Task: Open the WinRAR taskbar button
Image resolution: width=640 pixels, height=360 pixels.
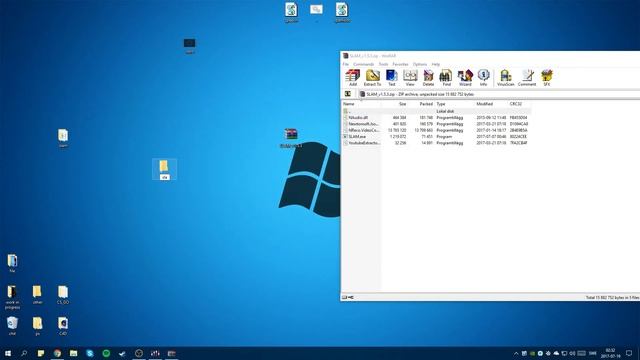Action: pyautogui.click(x=171, y=353)
